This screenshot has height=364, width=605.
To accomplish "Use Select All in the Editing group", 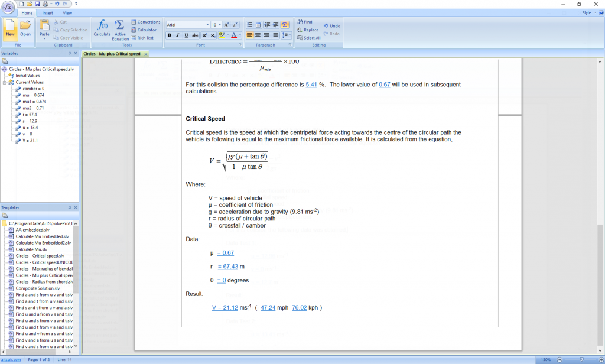I will coord(308,38).
